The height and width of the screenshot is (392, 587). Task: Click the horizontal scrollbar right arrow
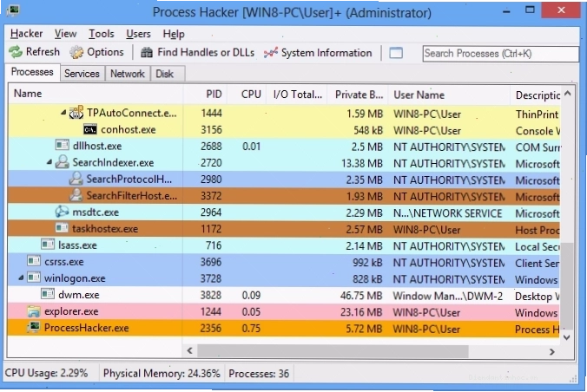pos(551,351)
